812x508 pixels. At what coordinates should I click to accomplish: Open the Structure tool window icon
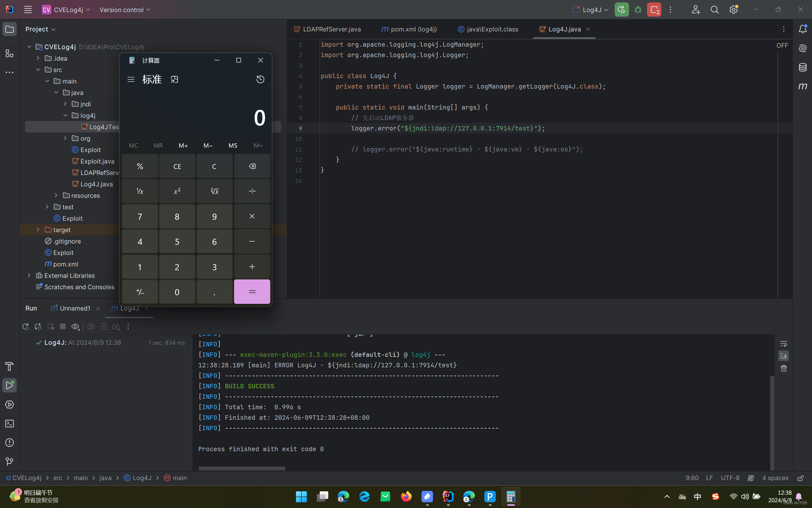tap(10, 53)
